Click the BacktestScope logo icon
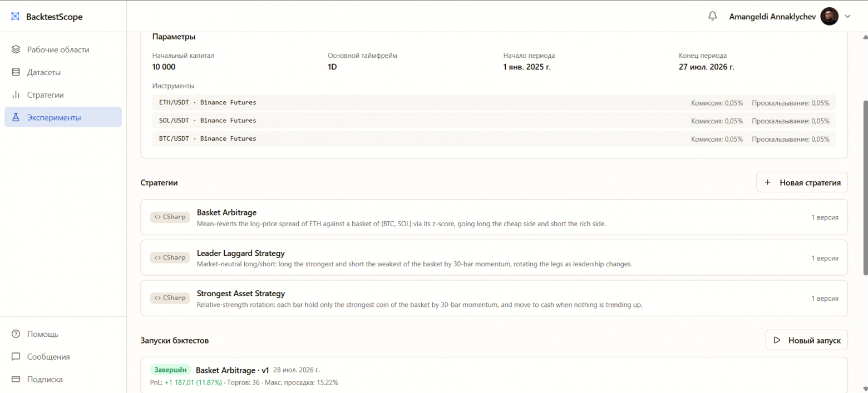Viewport: 868px width, 393px height. (15, 17)
